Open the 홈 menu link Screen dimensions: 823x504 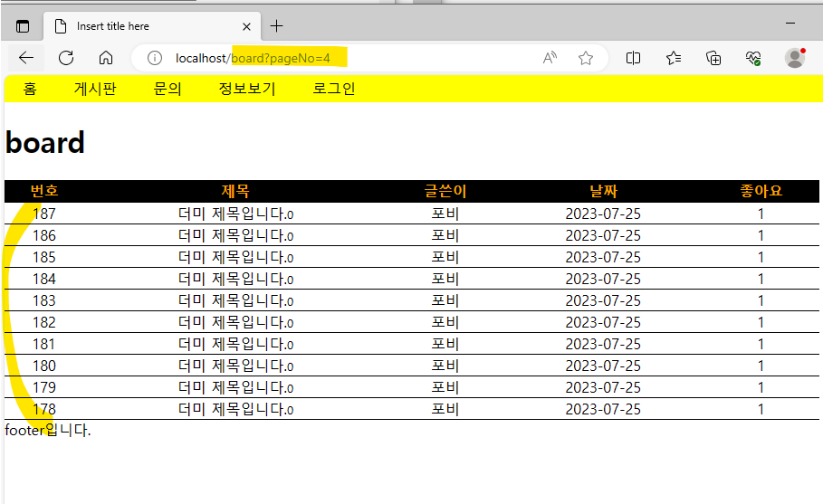tap(30, 89)
